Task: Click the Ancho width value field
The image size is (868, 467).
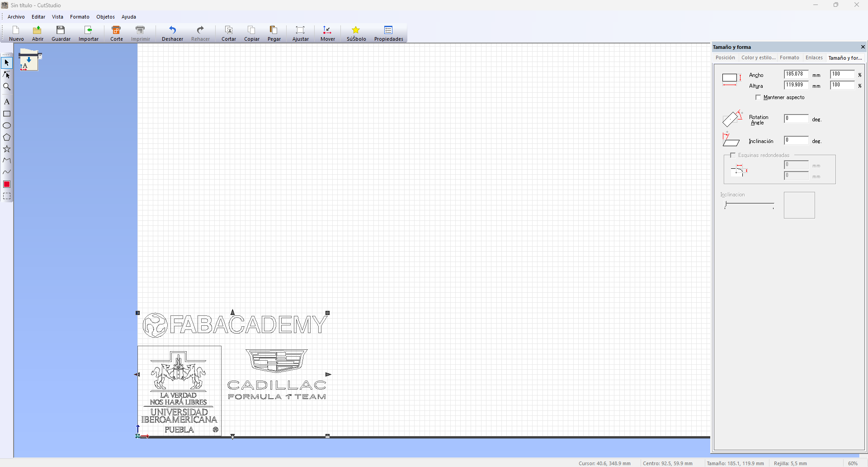Action: [796, 74]
